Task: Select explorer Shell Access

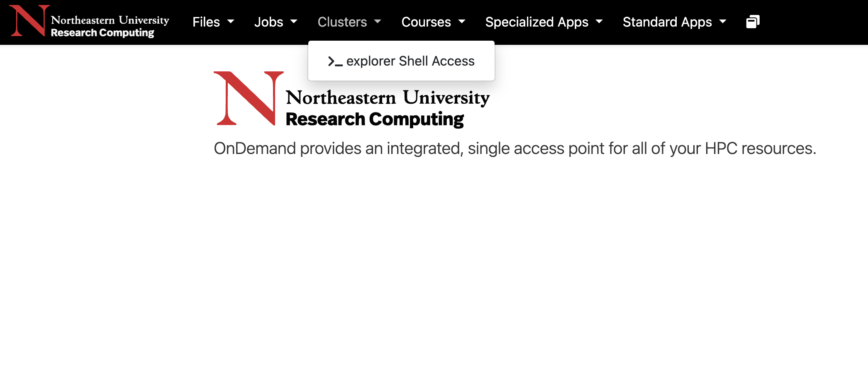Action: pyautogui.click(x=410, y=61)
